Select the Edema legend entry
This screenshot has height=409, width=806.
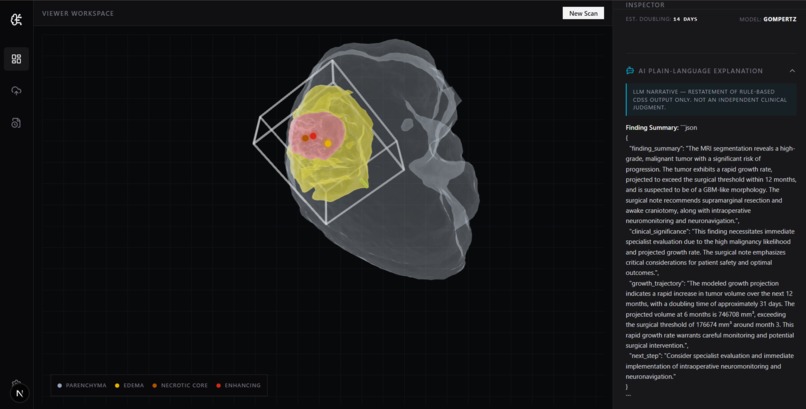[x=130, y=385]
